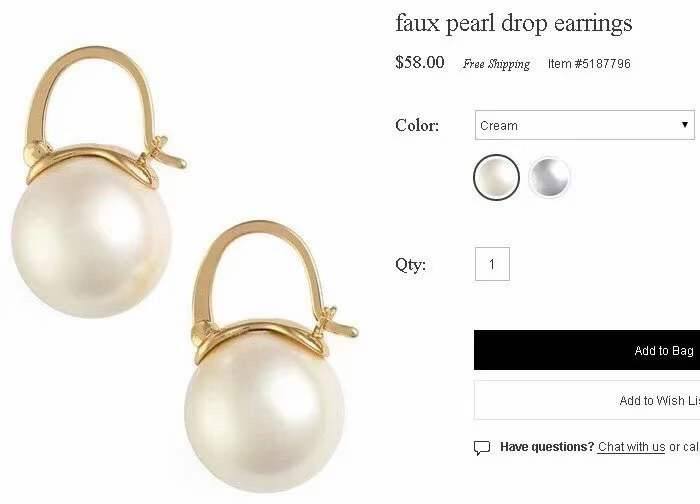The width and height of the screenshot is (700, 504).
Task: Click the Have questions? text
Action: (x=547, y=447)
